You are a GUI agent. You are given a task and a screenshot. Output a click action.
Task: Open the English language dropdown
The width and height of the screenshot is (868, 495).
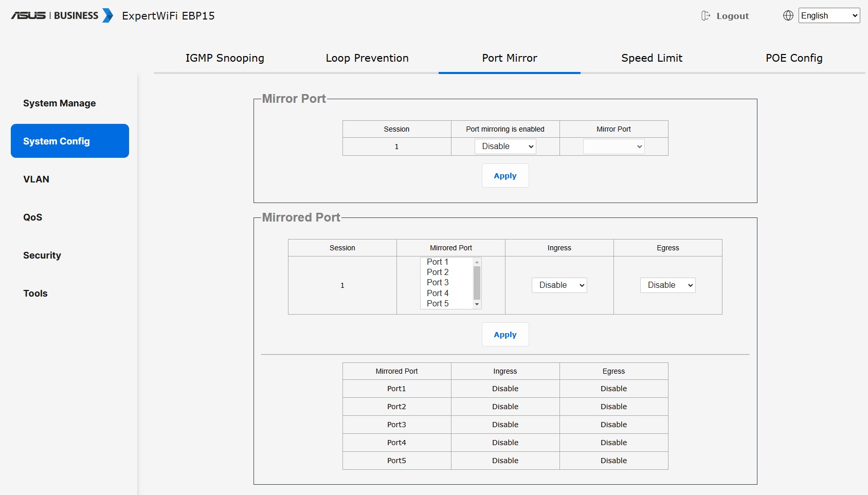point(828,15)
